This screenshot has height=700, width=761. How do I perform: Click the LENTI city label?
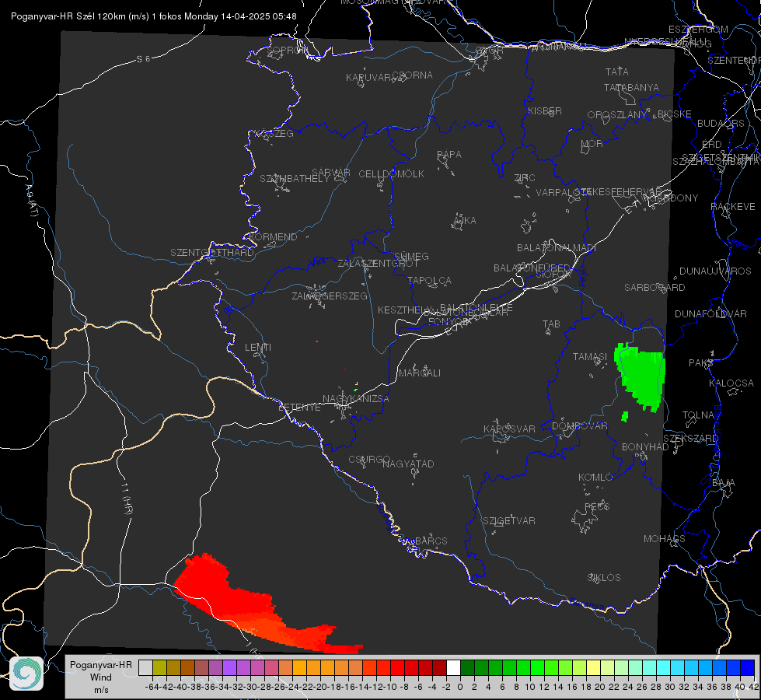258,348
